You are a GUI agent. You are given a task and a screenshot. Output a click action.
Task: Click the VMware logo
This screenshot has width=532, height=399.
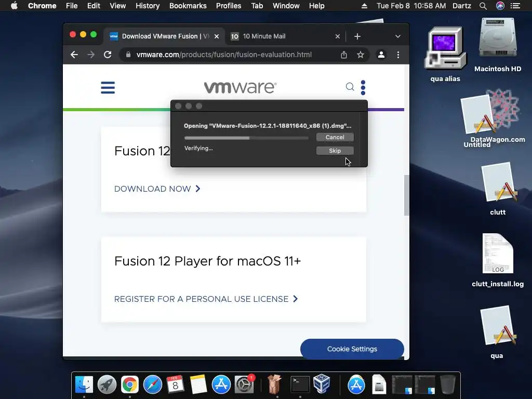point(240,87)
